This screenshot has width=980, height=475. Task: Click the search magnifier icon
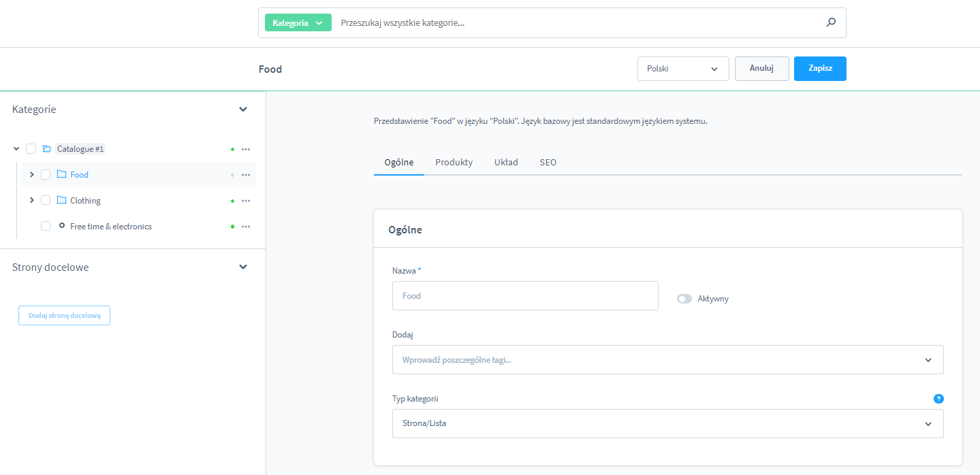pos(831,22)
